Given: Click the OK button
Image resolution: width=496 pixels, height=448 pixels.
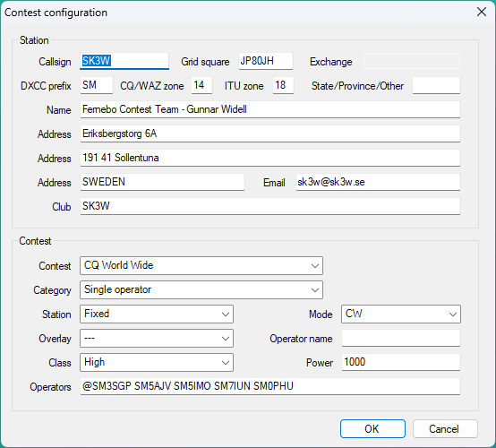Looking at the screenshot, I should click(372, 428).
